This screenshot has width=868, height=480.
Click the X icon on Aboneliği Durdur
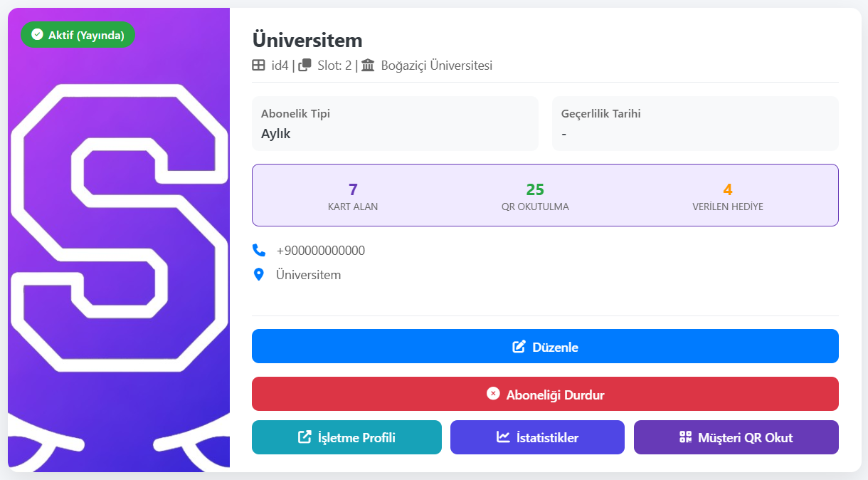pyautogui.click(x=493, y=394)
